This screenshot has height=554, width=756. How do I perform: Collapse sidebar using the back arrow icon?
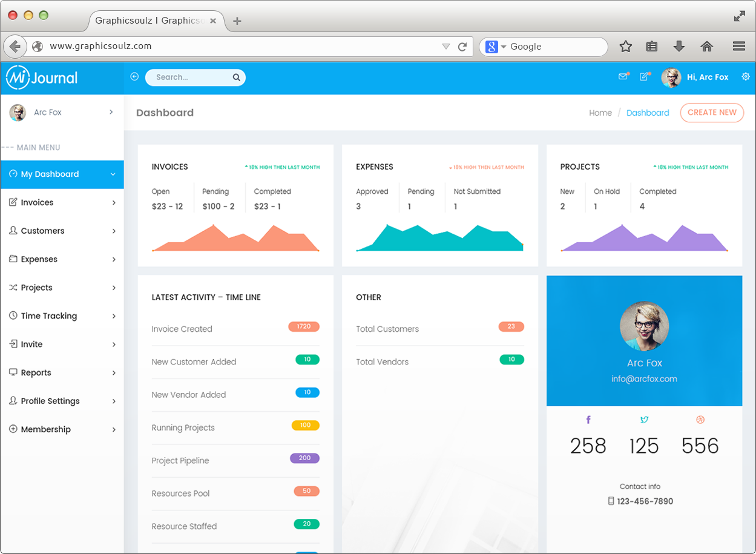coord(134,77)
